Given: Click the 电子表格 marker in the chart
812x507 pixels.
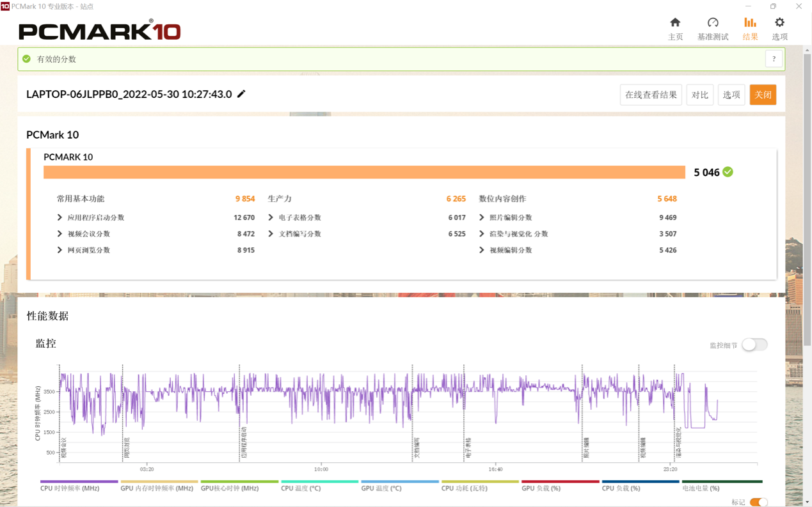Looking at the screenshot, I should click(468, 448).
